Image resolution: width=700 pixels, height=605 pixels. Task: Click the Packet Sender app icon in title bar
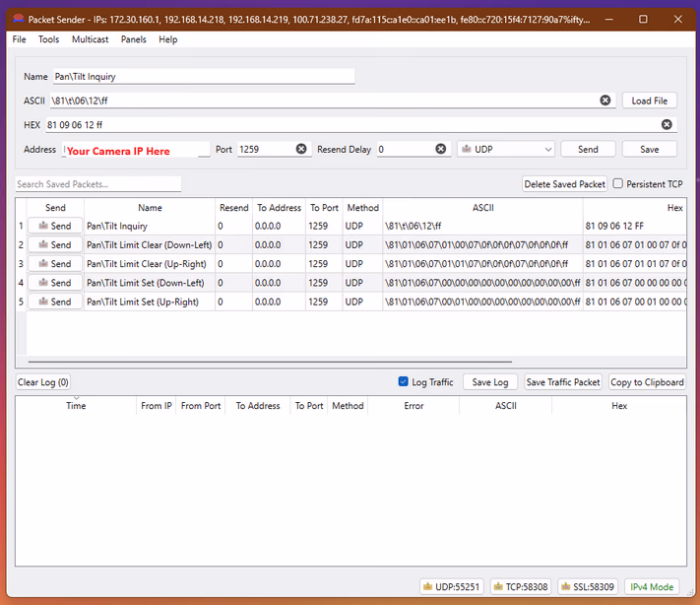(x=18, y=19)
